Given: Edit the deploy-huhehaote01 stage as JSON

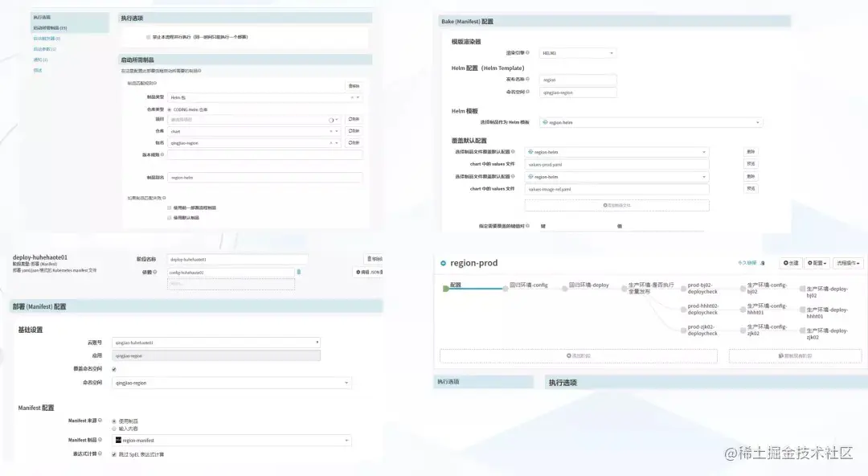Looking at the screenshot, I should click(369, 272).
